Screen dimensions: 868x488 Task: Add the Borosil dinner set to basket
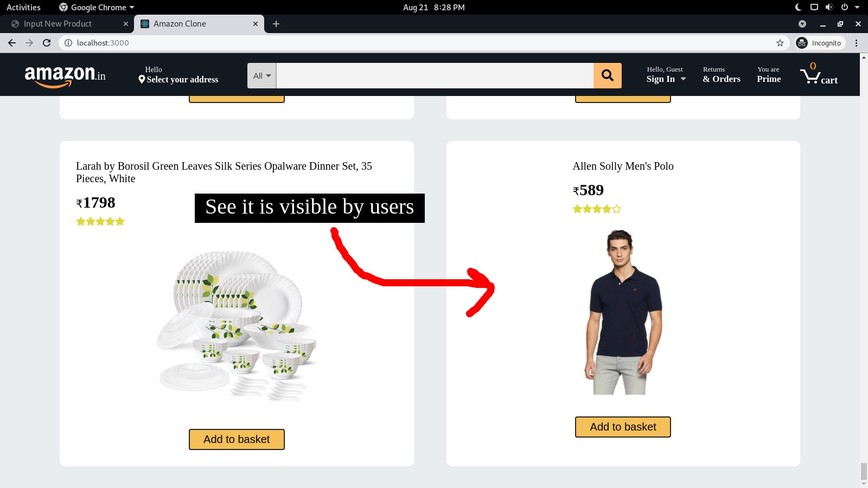pyautogui.click(x=237, y=439)
